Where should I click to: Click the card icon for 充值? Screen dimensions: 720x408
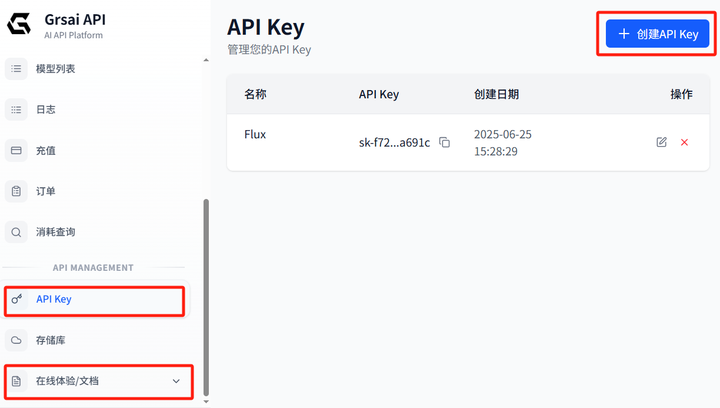[x=16, y=151]
